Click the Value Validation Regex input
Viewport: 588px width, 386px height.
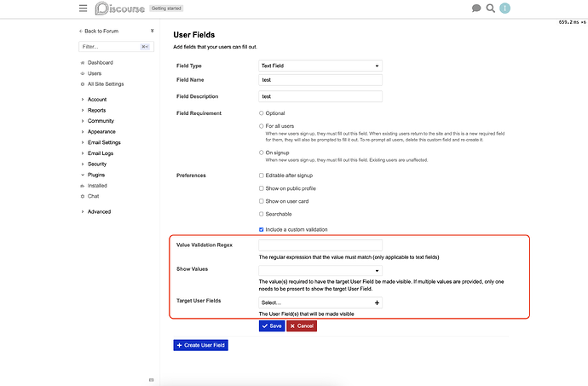tap(320, 245)
